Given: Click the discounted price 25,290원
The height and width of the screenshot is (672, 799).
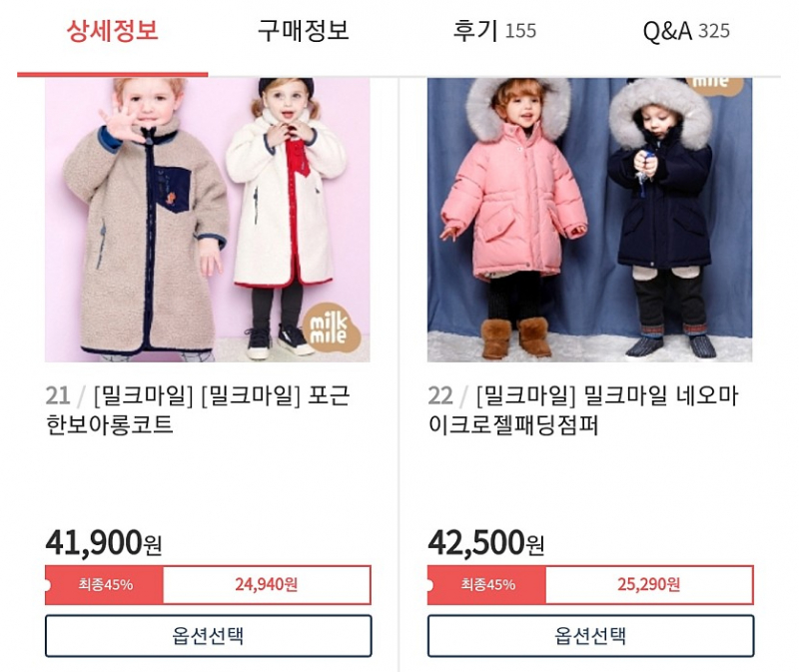Looking at the screenshot, I should [648, 584].
